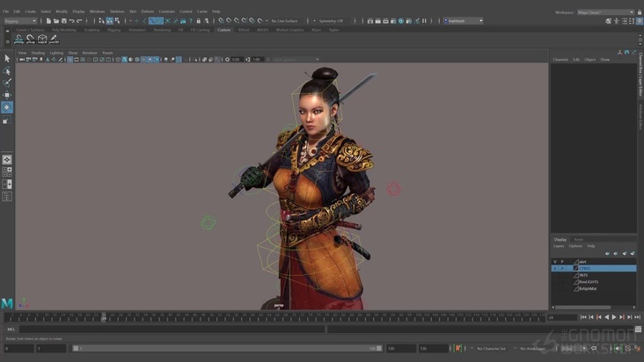Switch to the Rigging shelf tab
Screen dimensions: 644x362
pyautogui.click(x=113, y=30)
